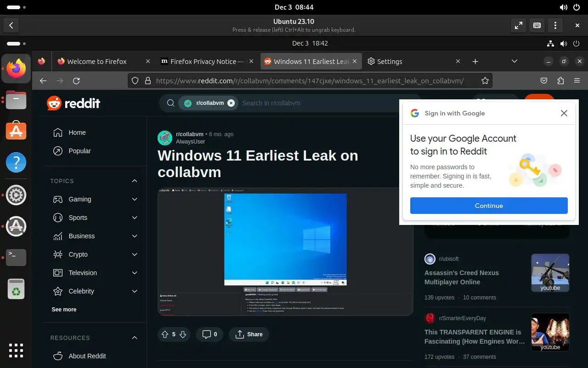Expand the Sports topic
588x368 pixels.
(135, 218)
